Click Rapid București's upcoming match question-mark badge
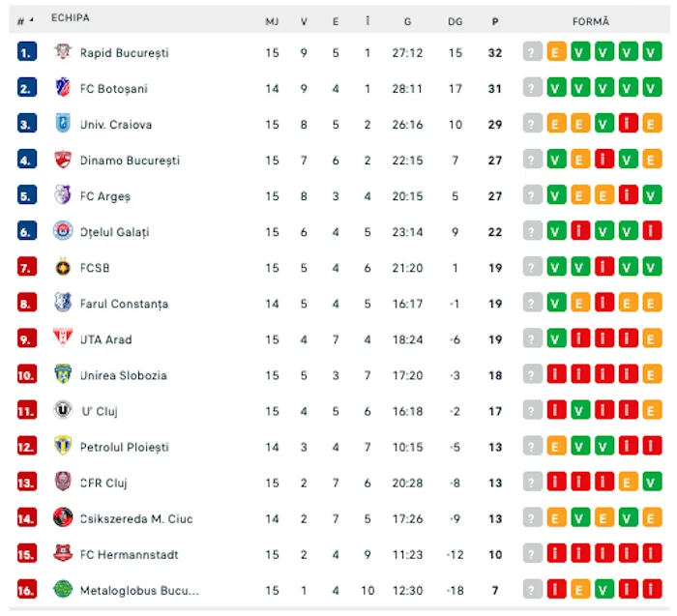The image size is (677, 616). click(x=532, y=52)
